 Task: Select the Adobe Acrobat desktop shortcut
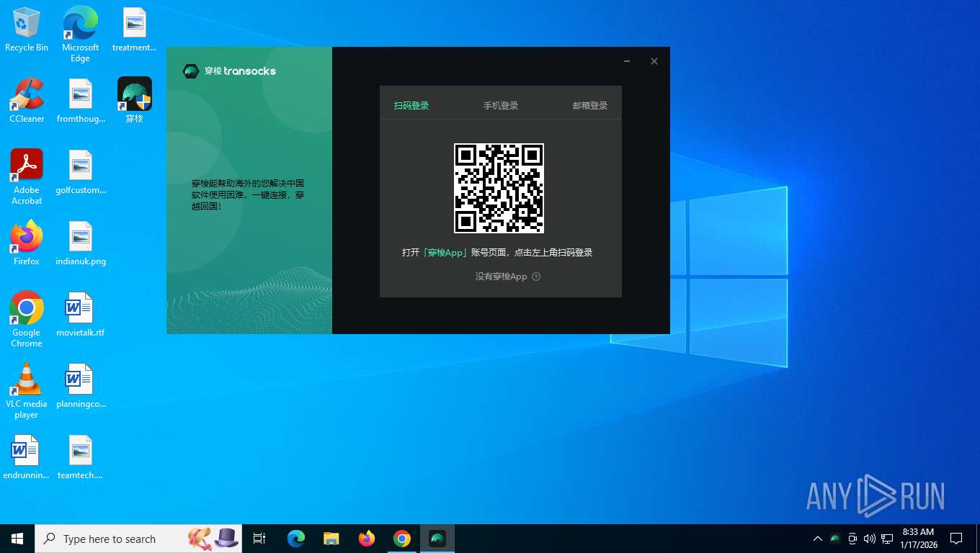coord(27,177)
